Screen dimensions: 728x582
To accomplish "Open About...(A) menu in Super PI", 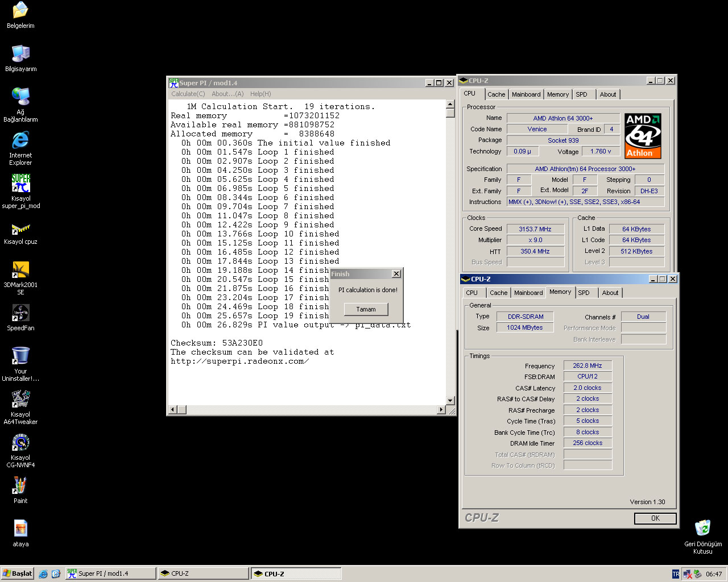I will coord(227,94).
